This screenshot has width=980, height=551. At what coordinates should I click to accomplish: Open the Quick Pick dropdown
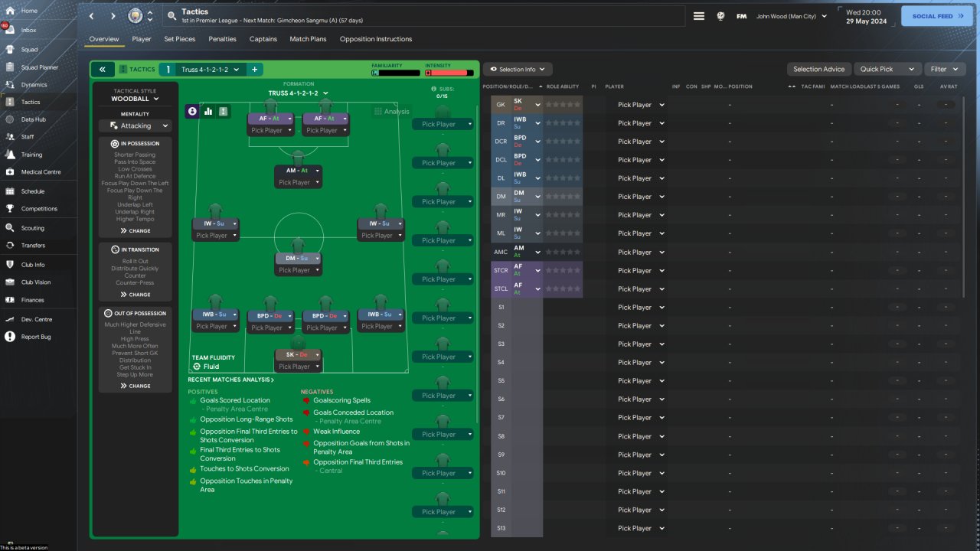tap(887, 69)
